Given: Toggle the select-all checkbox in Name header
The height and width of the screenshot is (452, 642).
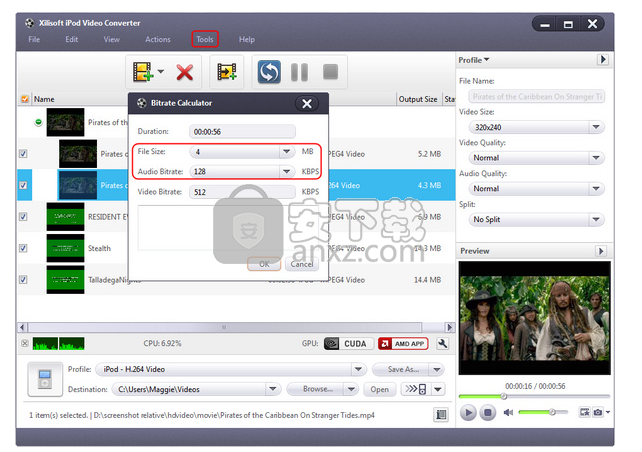Looking at the screenshot, I should click(25, 99).
